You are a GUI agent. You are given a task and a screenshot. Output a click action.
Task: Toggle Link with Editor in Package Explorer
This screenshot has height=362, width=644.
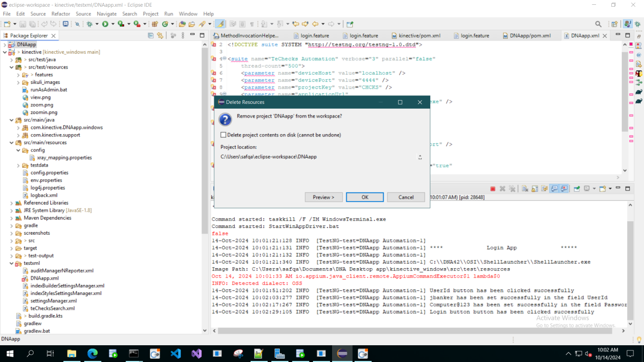[160, 35]
